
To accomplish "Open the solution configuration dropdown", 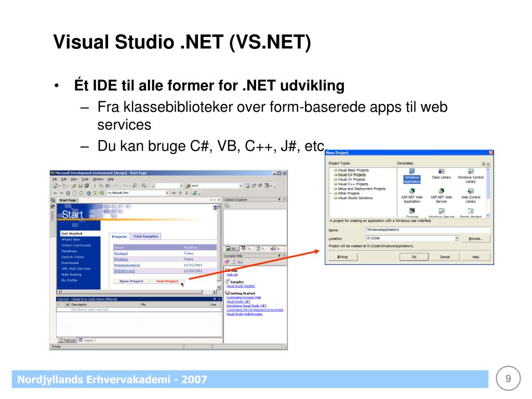I will tap(181, 186).
